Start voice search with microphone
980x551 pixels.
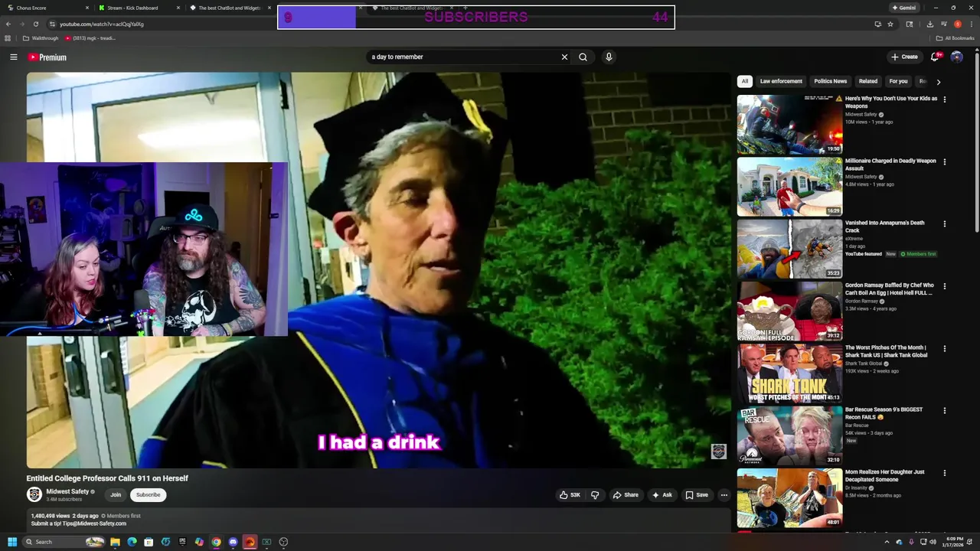(x=609, y=57)
